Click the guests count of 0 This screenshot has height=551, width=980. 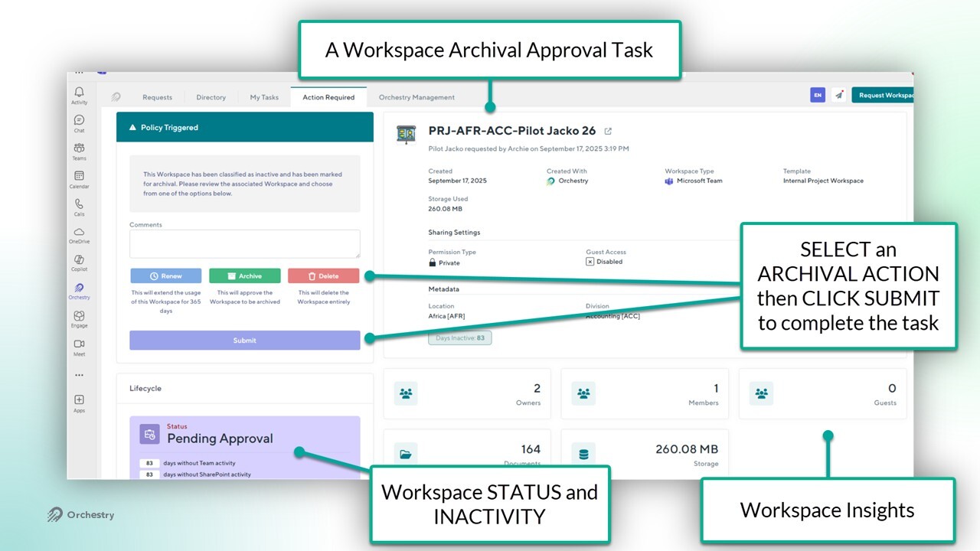pos(892,389)
